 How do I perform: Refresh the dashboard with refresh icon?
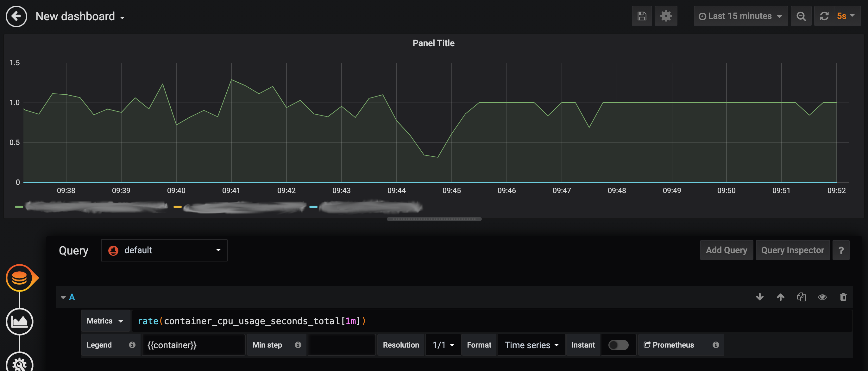(824, 16)
